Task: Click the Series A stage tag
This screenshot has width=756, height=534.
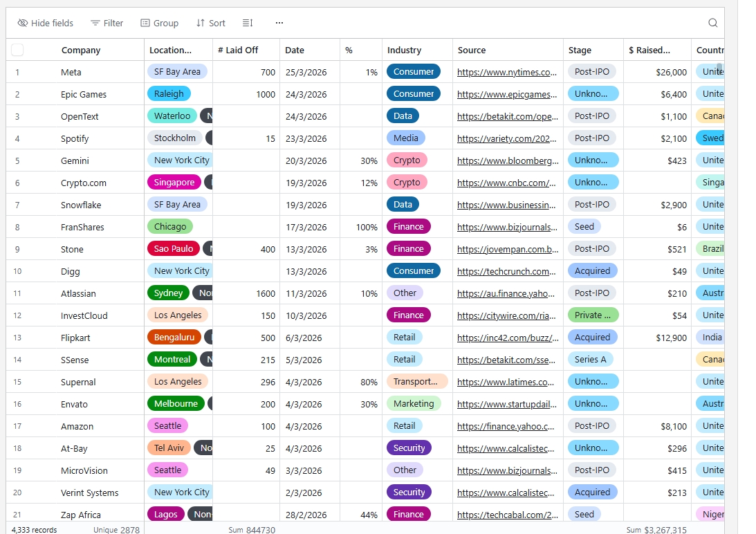Action: pos(591,360)
